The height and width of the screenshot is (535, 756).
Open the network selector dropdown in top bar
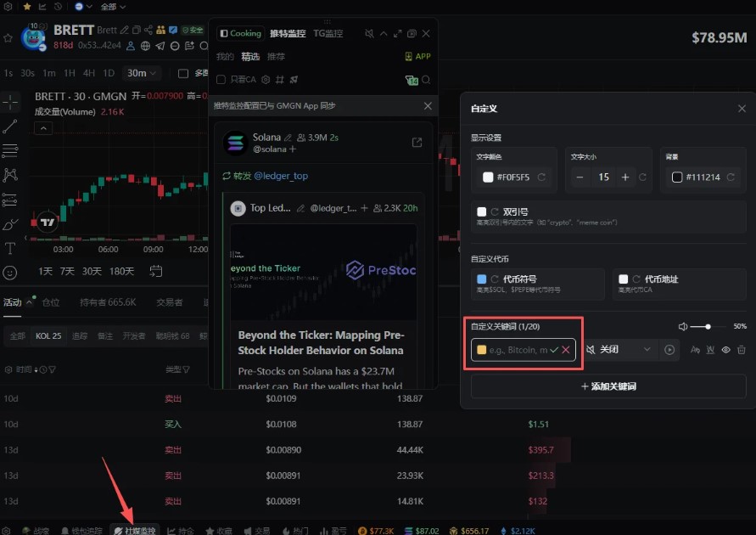coord(83,6)
